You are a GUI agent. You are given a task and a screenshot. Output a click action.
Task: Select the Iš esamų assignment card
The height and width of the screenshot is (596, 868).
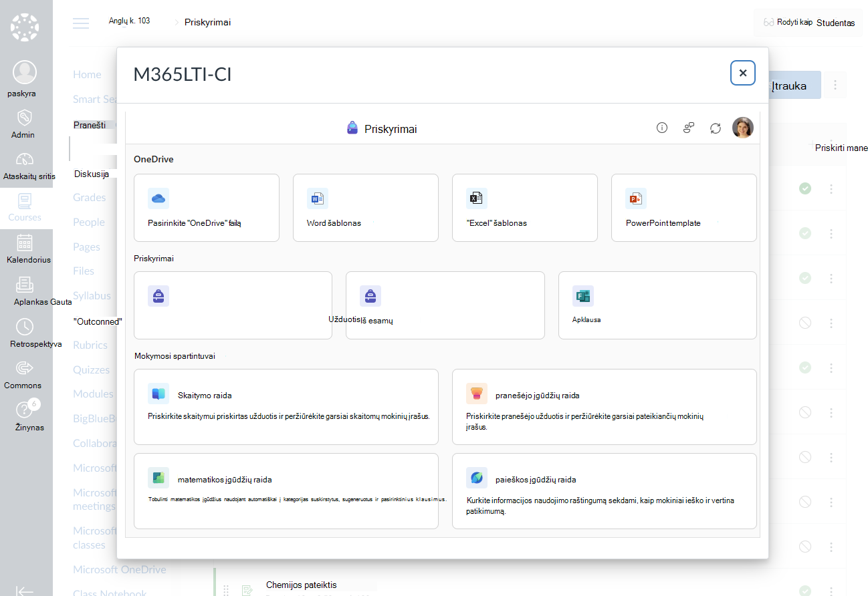tap(445, 305)
